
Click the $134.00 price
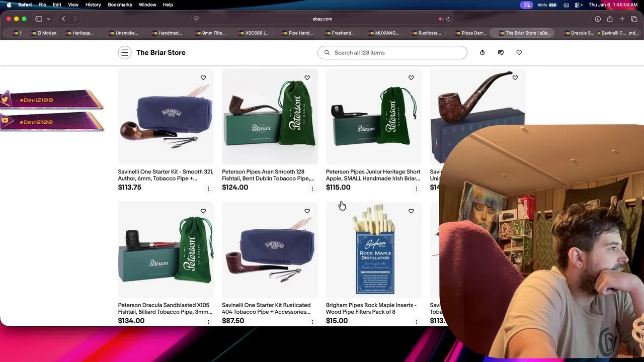coord(131,321)
